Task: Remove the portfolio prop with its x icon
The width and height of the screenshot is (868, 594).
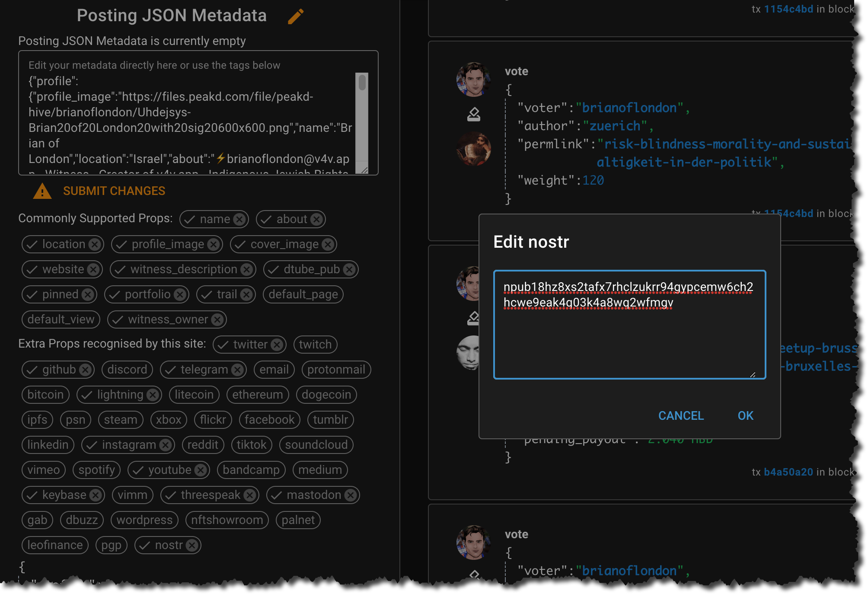Action: 180,294
